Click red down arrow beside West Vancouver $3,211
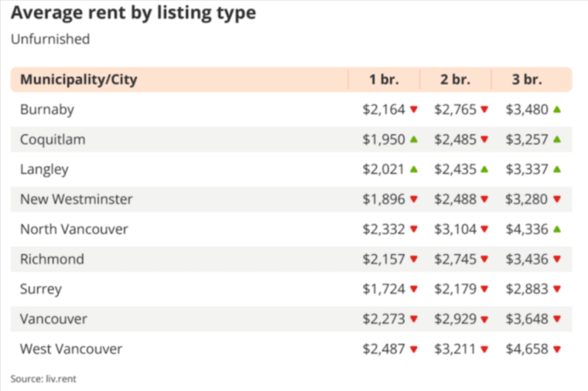The width and height of the screenshot is (588, 391). 485,349
